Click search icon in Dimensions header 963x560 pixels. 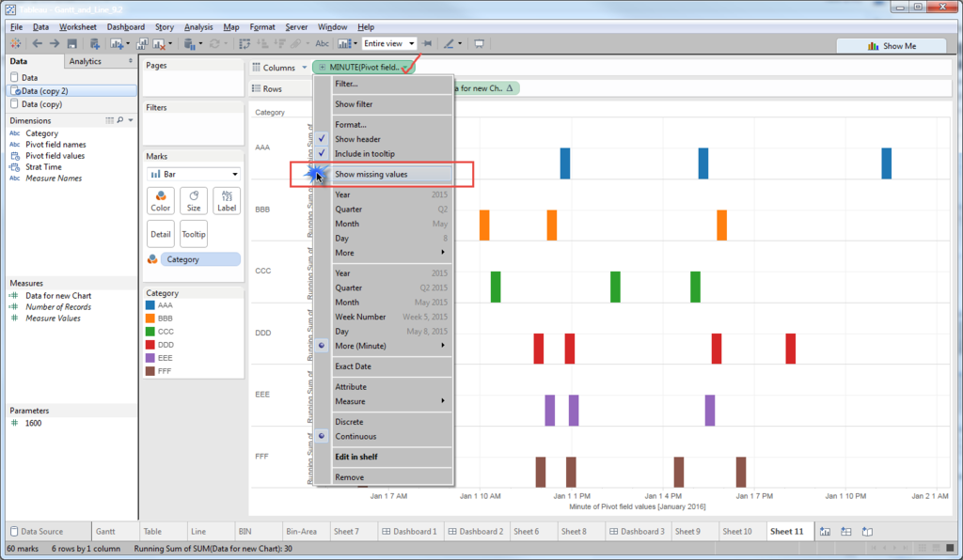click(x=120, y=120)
